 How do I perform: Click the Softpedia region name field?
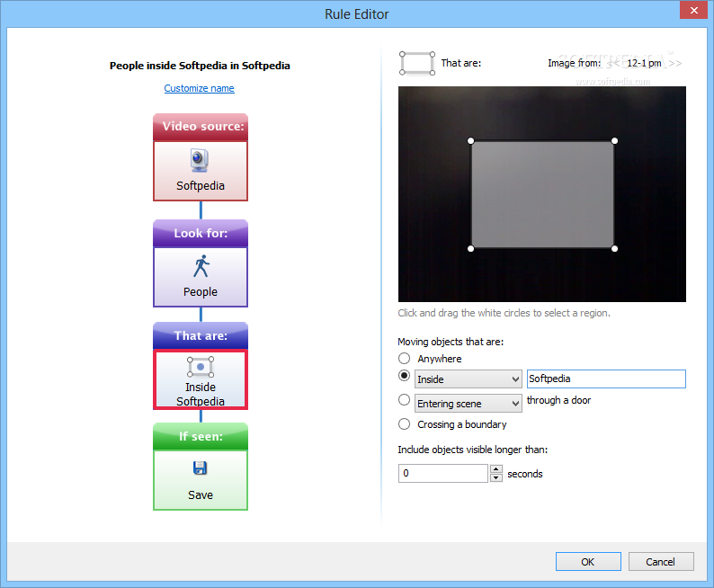point(606,379)
